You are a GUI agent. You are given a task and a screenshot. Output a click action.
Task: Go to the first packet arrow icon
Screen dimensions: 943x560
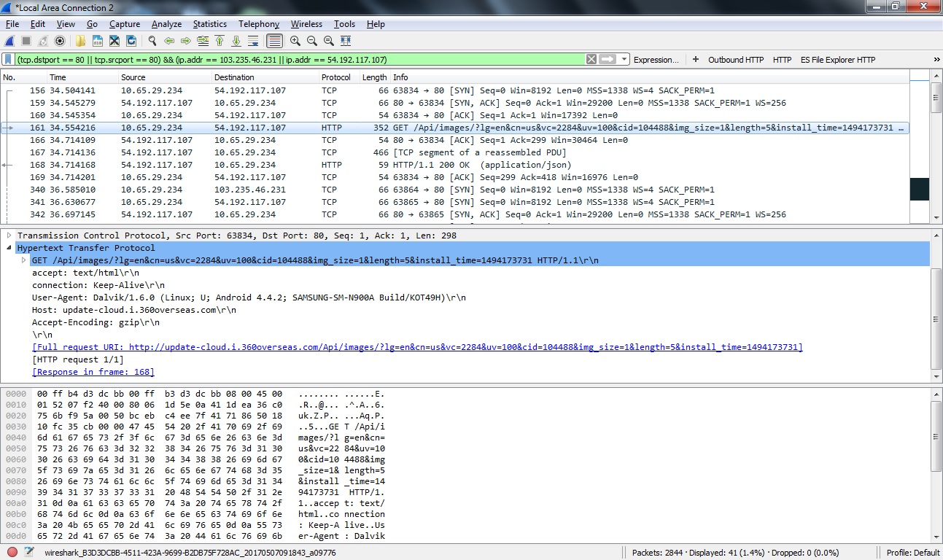[220, 41]
